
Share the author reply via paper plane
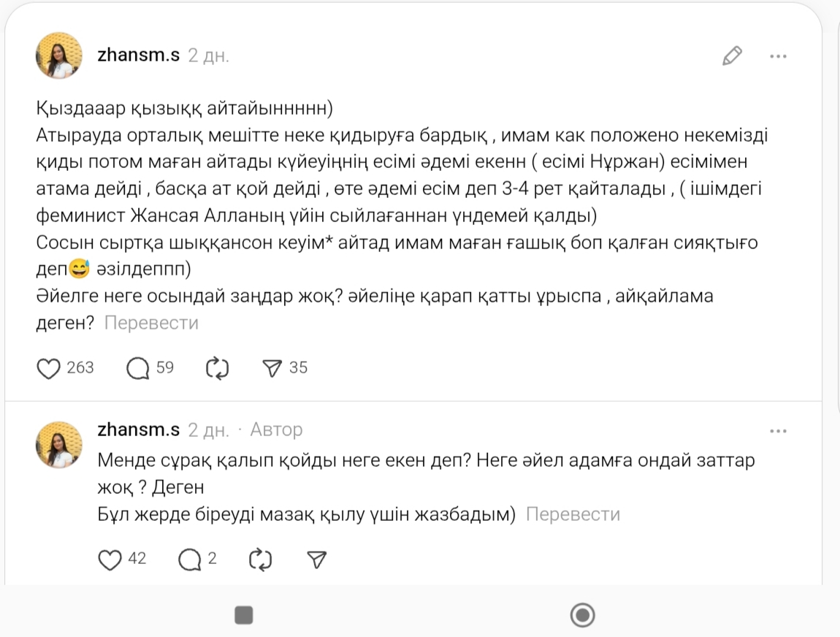(316, 560)
